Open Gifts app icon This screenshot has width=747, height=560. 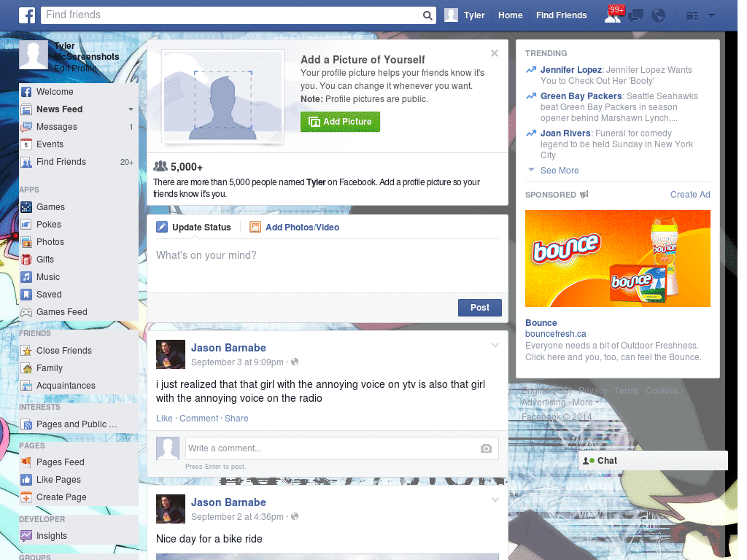[x=27, y=260]
